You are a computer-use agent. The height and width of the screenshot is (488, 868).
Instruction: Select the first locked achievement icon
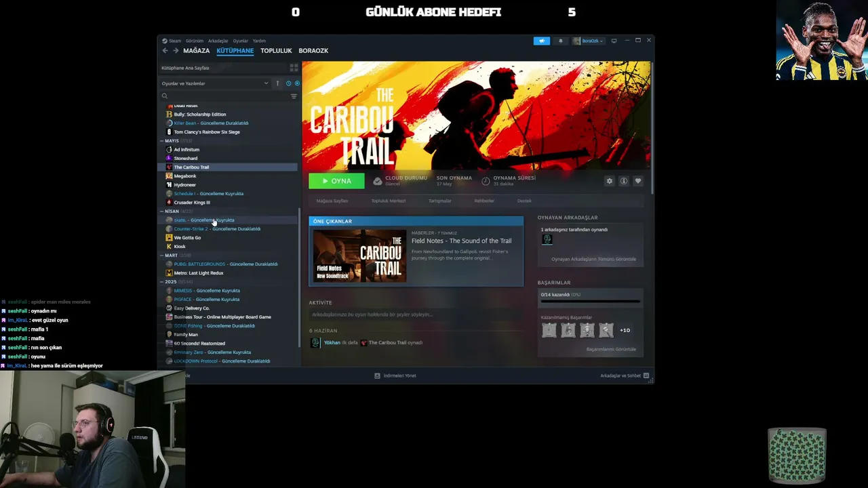549,330
